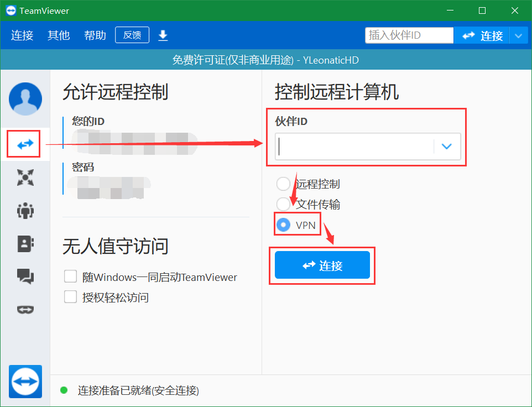Enable 授权轻松访问 checkbox

[x=71, y=297]
